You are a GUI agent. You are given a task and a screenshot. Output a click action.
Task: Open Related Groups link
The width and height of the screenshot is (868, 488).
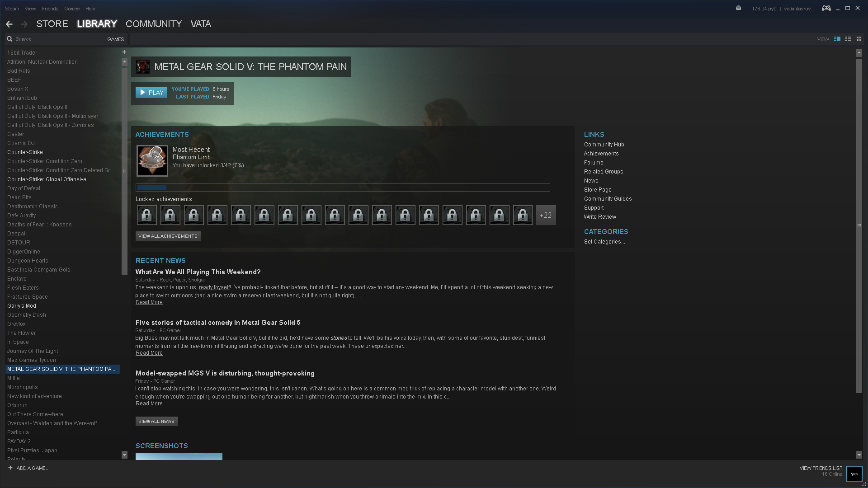point(604,172)
